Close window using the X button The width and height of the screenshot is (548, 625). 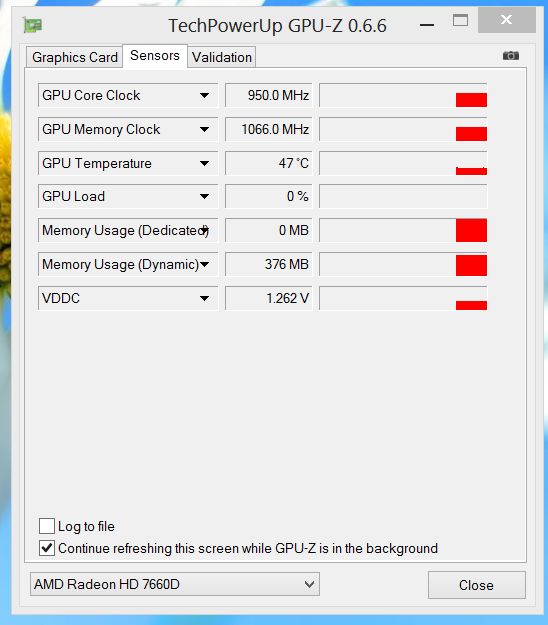(507, 20)
